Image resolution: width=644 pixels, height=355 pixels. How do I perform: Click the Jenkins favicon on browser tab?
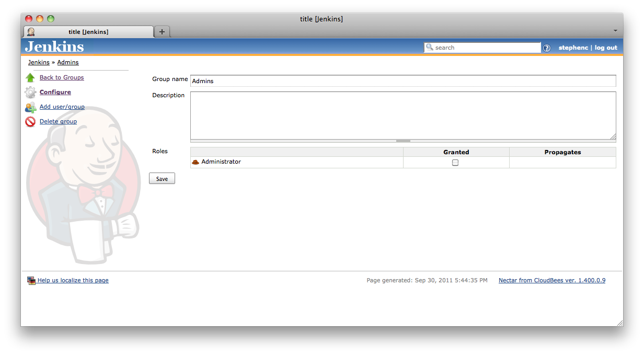(31, 32)
